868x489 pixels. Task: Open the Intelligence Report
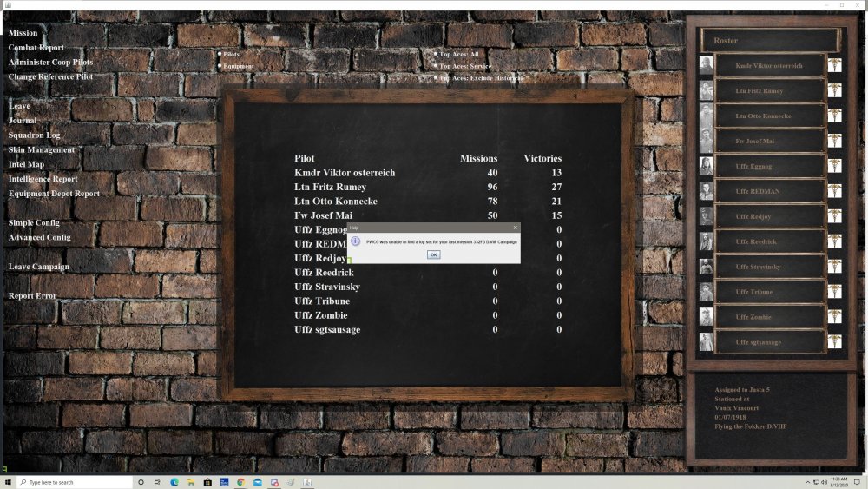click(43, 179)
